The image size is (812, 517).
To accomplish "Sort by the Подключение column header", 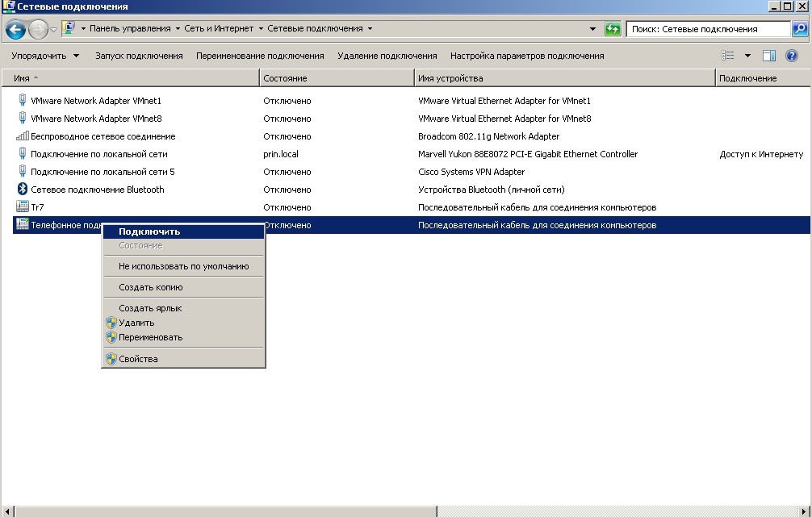I will [x=764, y=78].
